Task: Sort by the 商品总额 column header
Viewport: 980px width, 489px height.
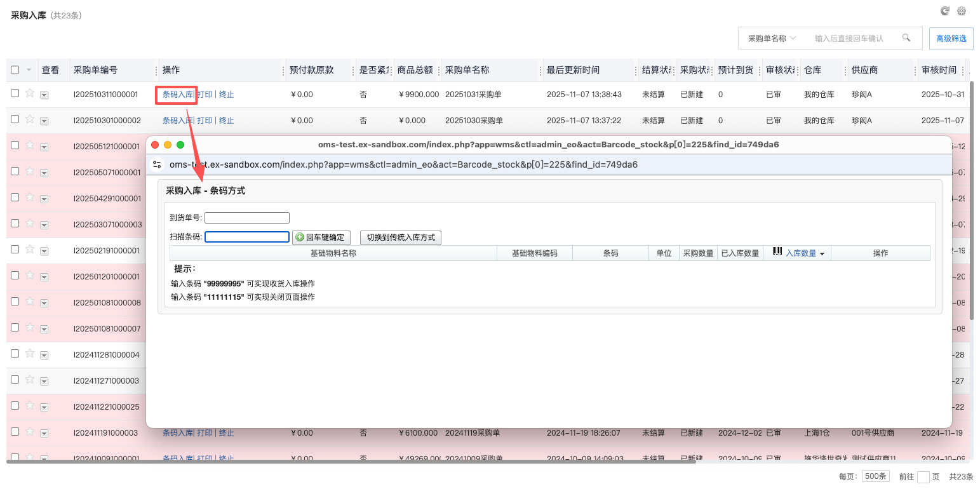Action: 415,70
